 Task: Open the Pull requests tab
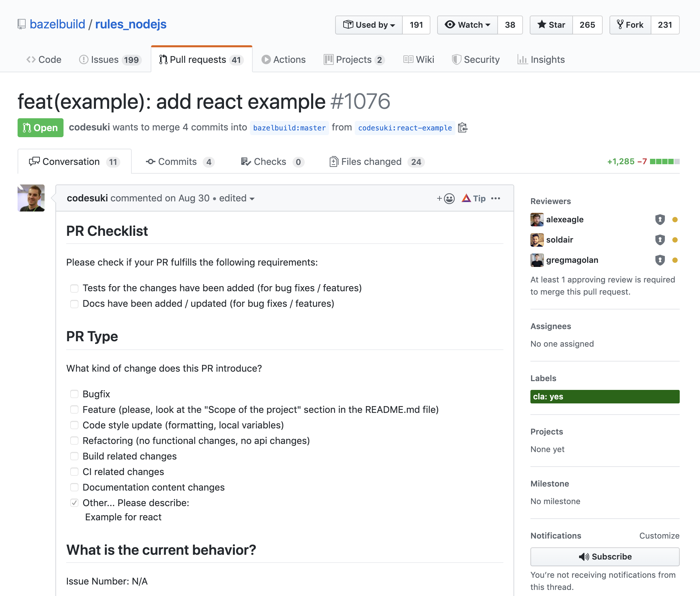pos(201,60)
